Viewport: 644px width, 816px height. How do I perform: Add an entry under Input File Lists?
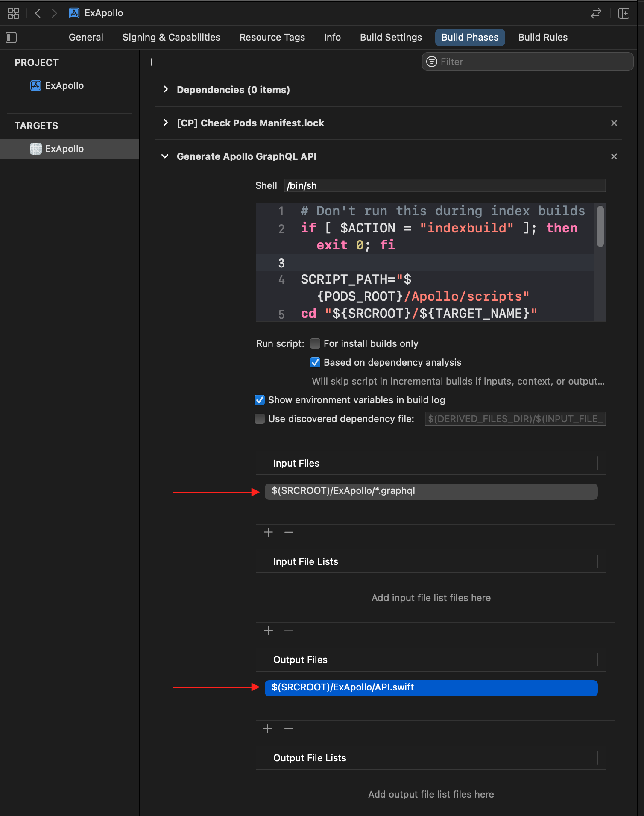[x=268, y=631]
